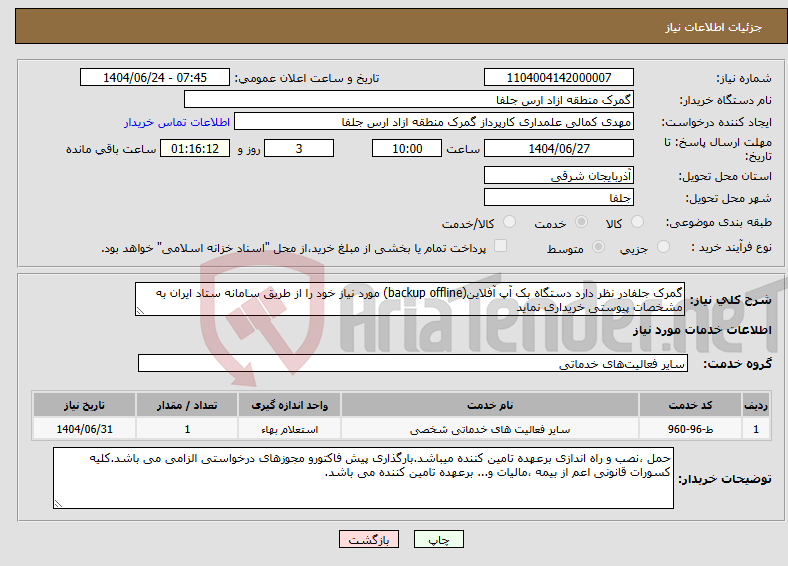The height and width of the screenshot is (566, 788).
Task: Click the need number field 1104004142000007
Action: pyautogui.click(x=558, y=77)
